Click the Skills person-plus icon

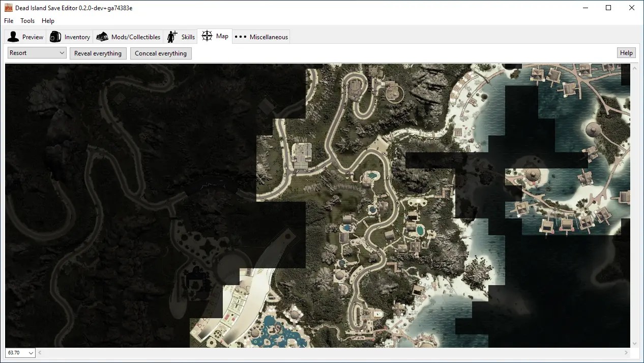coord(173,37)
